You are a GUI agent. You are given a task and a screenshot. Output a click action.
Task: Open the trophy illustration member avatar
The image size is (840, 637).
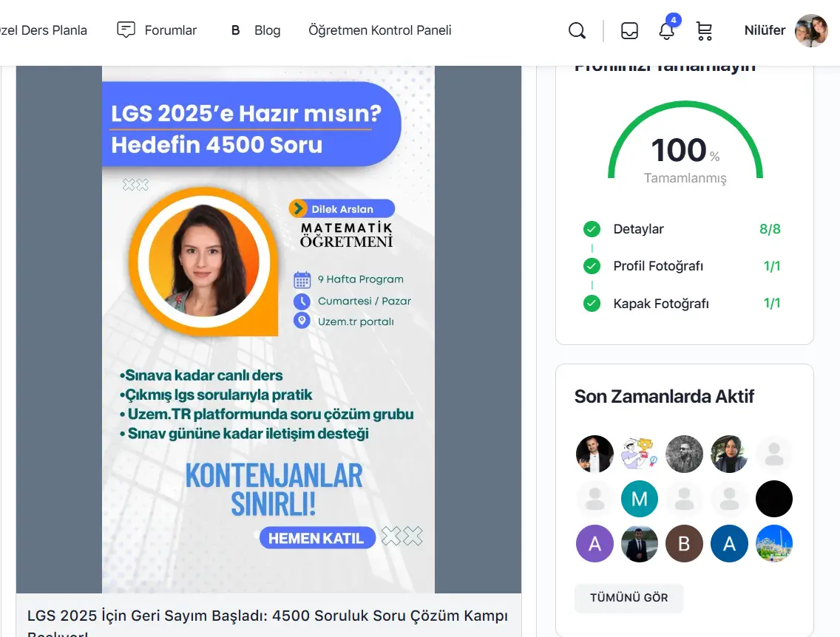click(x=640, y=454)
